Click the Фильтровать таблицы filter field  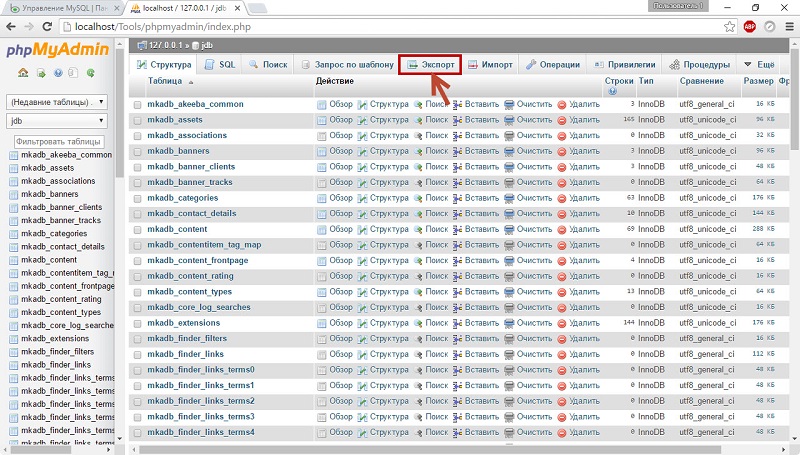coord(59,141)
